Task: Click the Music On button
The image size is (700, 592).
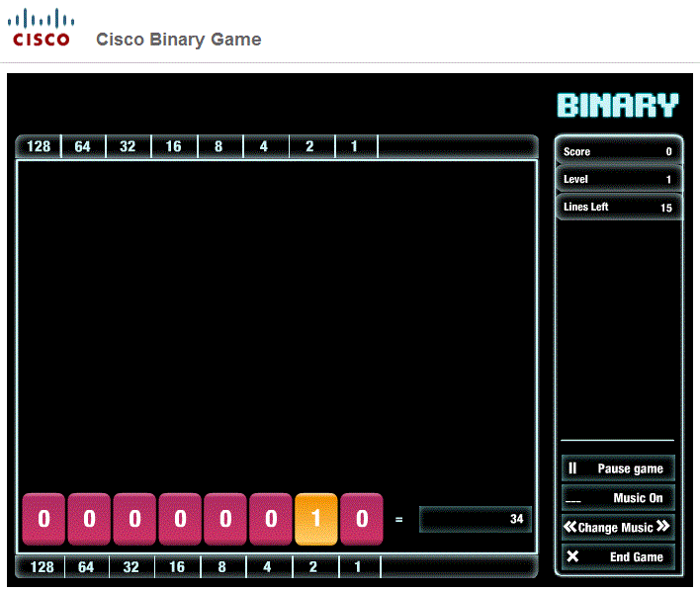Action: pos(618,497)
